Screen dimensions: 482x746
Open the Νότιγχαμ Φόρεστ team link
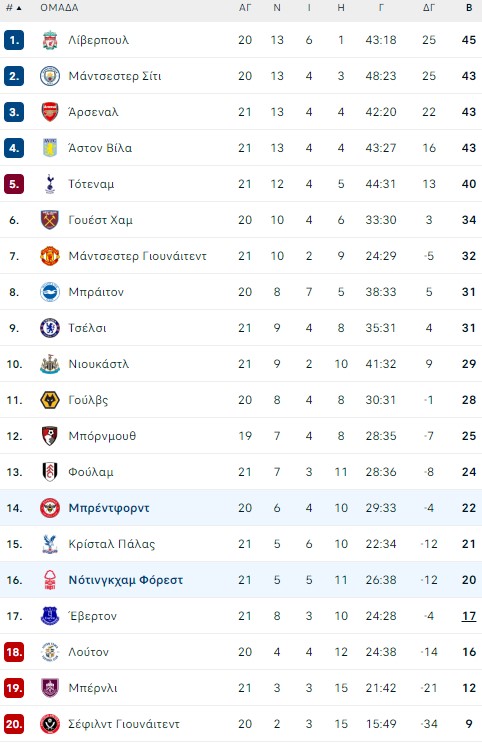click(x=126, y=580)
